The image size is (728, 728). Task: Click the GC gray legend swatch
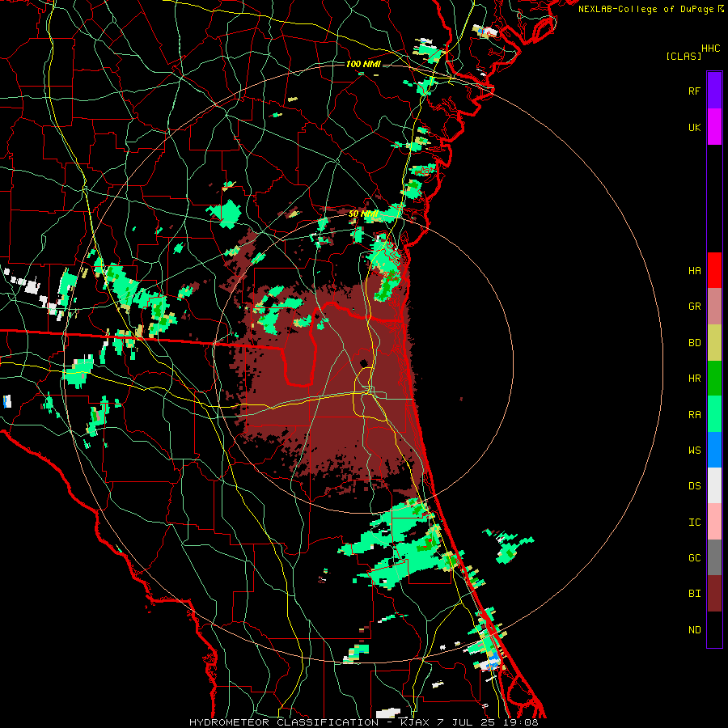click(714, 557)
